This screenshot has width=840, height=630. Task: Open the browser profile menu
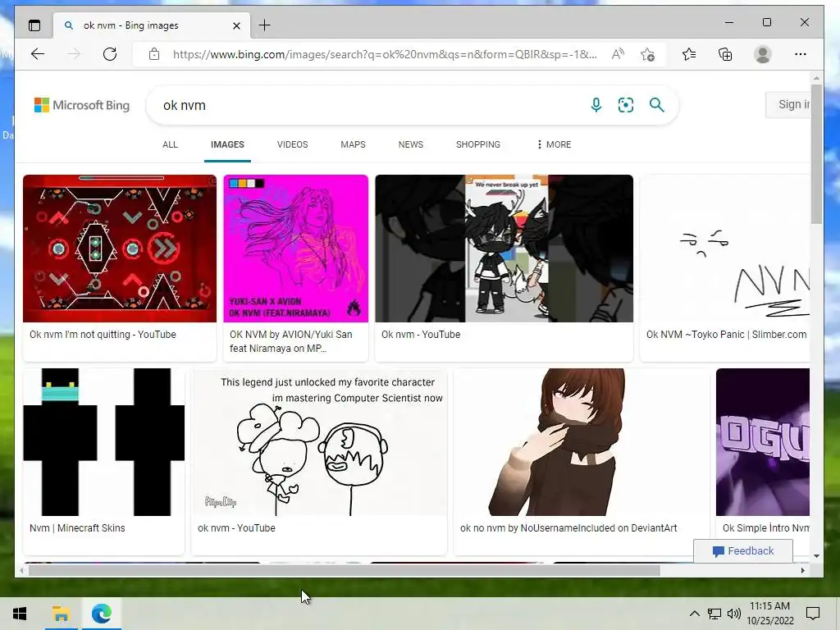762,54
